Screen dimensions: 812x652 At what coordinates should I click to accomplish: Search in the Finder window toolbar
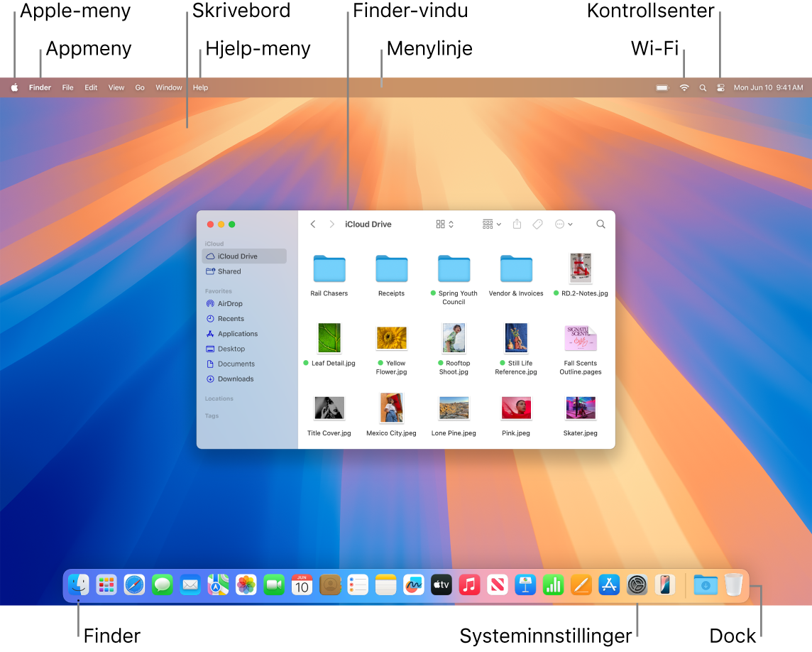point(600,224)
